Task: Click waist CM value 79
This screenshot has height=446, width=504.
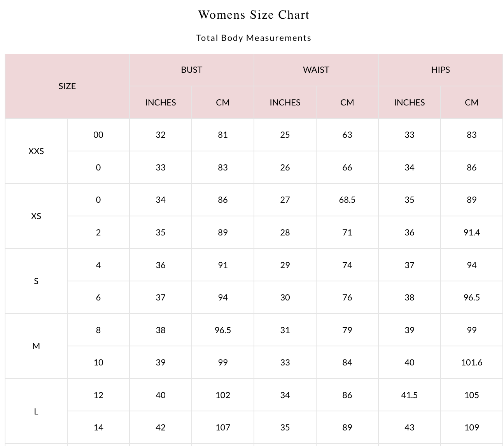Action: click(x=347, y=330)
